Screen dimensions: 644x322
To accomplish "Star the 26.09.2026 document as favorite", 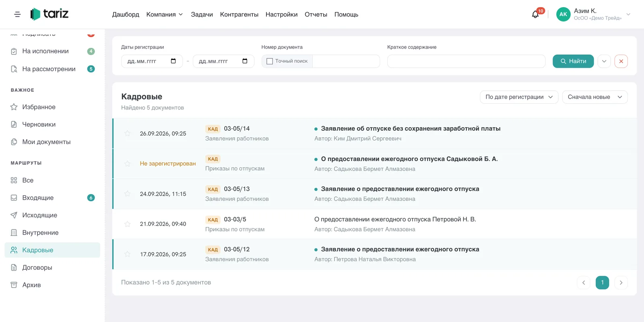I will [x=127, y=134].
